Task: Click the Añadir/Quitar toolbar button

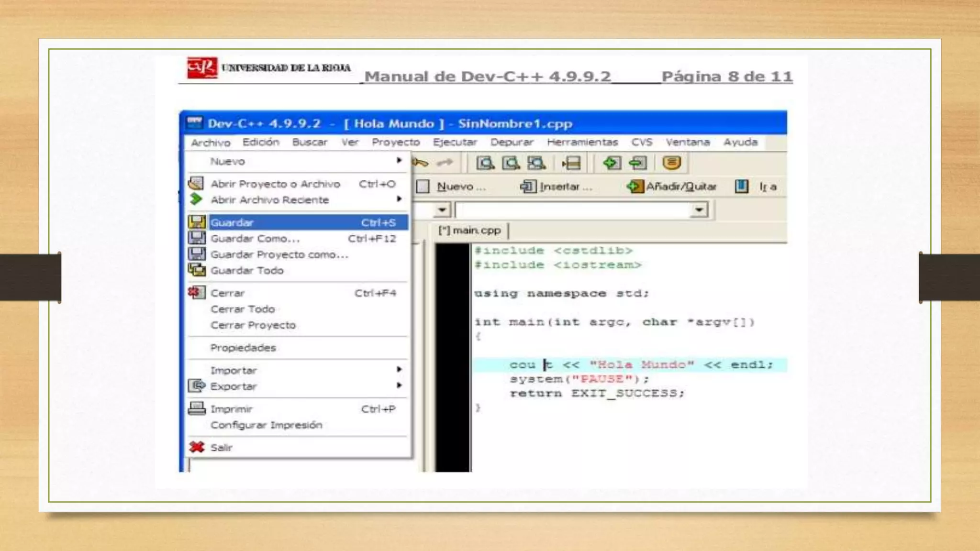Action: pos(672,187)
